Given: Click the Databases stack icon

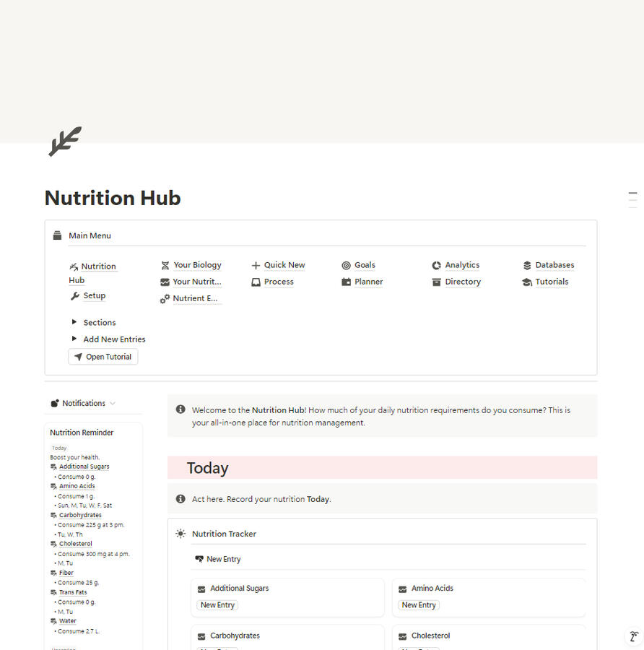Looking at the screenshot, I should pyautogui.click(x=527, y=265).
